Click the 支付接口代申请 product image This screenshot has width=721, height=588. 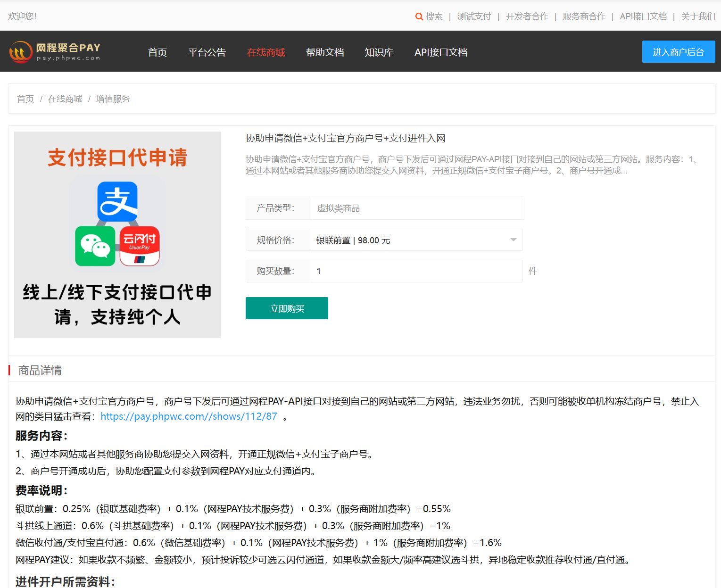[x=117, y=234]
